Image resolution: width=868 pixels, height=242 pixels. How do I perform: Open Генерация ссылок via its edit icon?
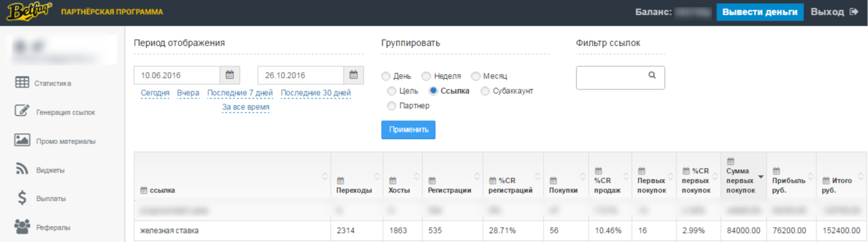click(22, 111)
